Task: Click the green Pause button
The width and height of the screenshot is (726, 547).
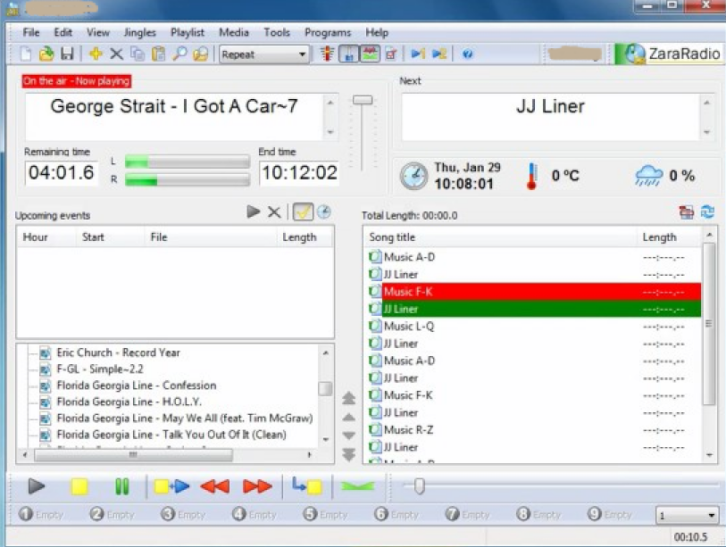Action: coord(122,487)
